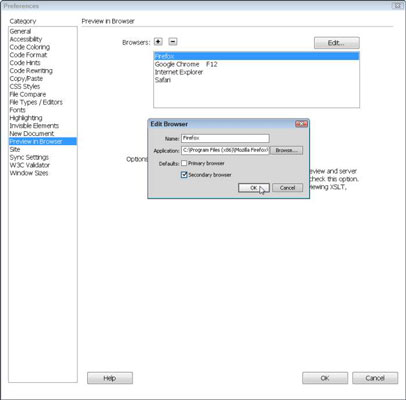Confirm Preferences with the bottom OK button
The image size is (406, 400).
tap(325, 378)
